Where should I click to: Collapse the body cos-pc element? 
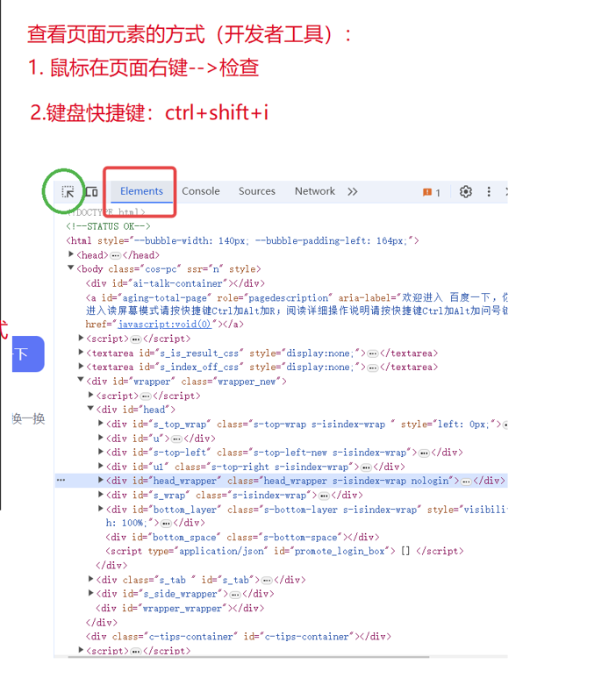click(x=70, y=268)
